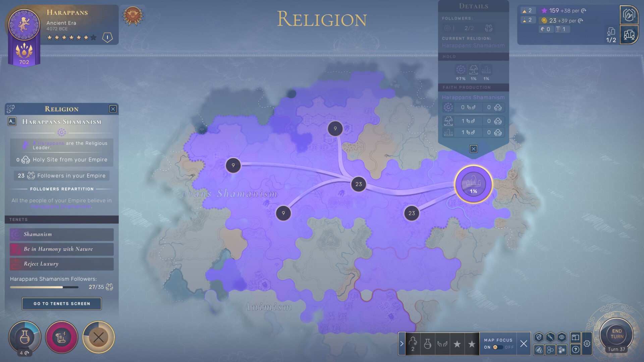Open the civics scroll circle button

[x=62, y=337]
